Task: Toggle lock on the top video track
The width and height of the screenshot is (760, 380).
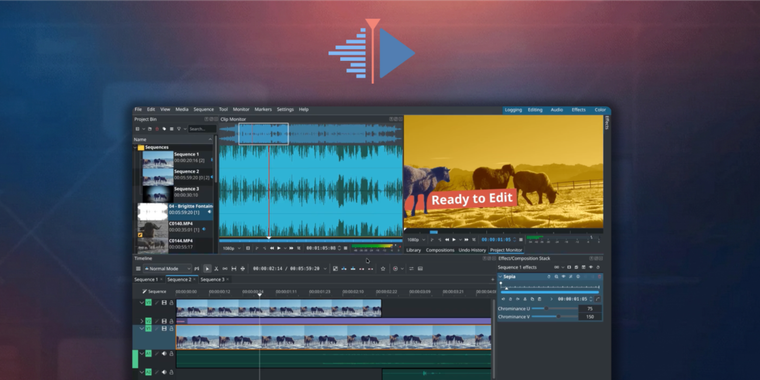Action: tap(171, 302)
